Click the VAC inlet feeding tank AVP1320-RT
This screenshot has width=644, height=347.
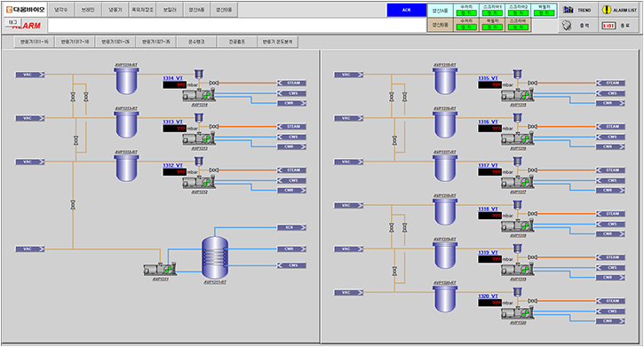[x=349, y=293]
